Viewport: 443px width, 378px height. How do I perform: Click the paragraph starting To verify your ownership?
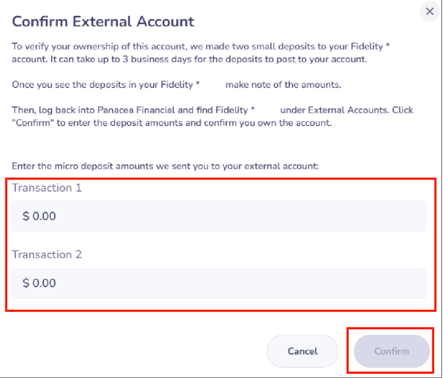[x=201, y=53]
